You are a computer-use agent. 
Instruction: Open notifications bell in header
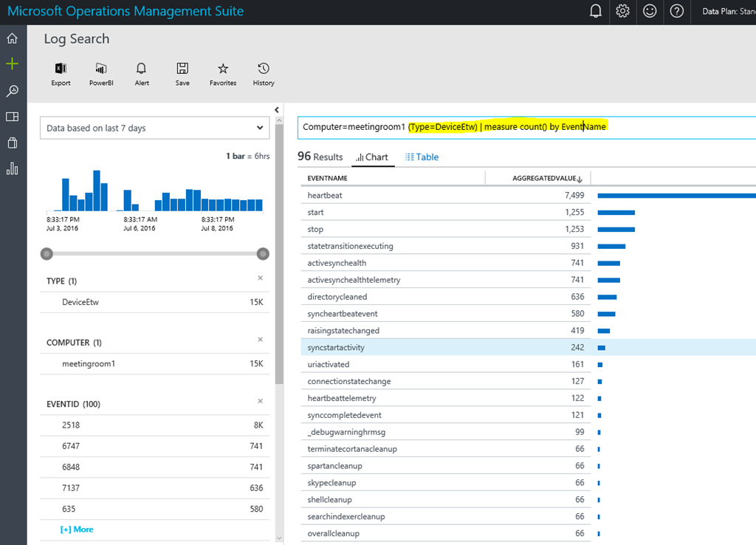[x=596, y=11]
